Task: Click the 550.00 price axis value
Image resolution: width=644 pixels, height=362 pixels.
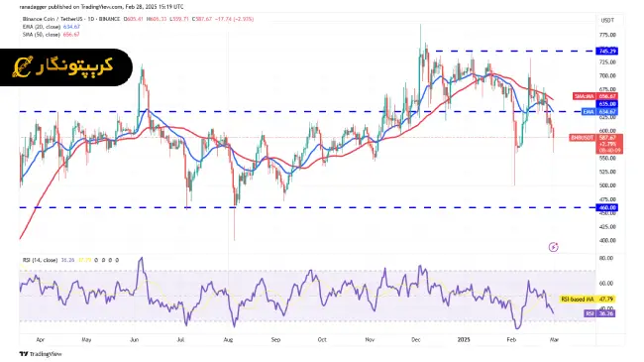Action: (607, 158)
